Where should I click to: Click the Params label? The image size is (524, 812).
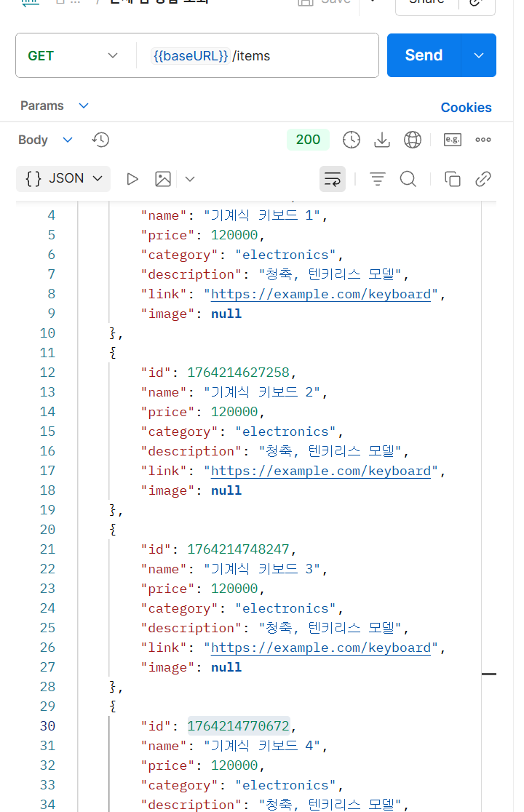tap(42, 106)
